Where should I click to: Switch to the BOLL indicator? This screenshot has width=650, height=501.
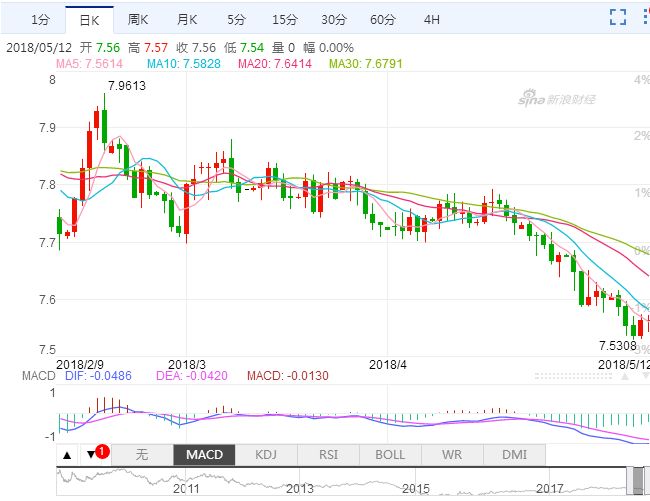click(x=390, y=455)
